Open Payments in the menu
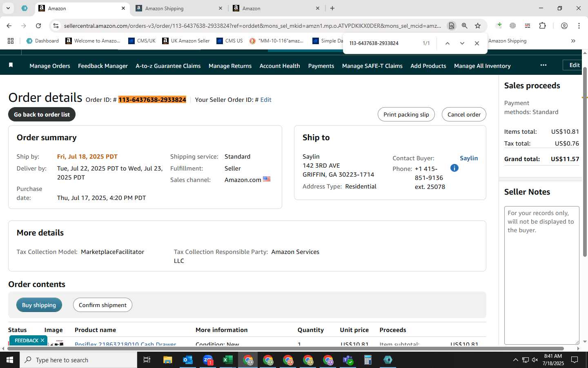The image size is (588, 368). (321, 66)
